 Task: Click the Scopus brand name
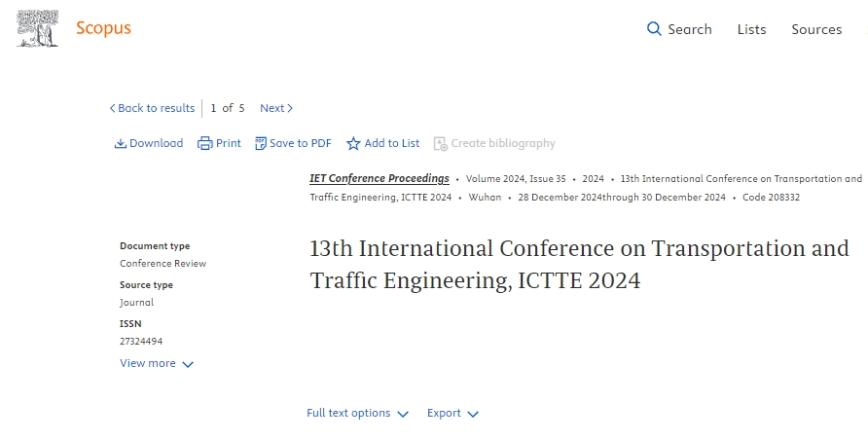click(103, 28)
